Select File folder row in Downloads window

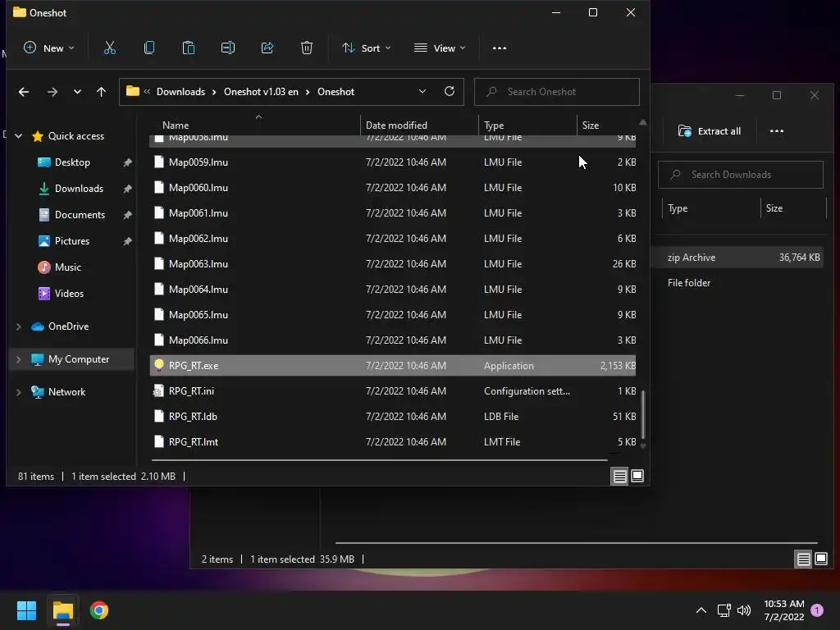(737, 282)
